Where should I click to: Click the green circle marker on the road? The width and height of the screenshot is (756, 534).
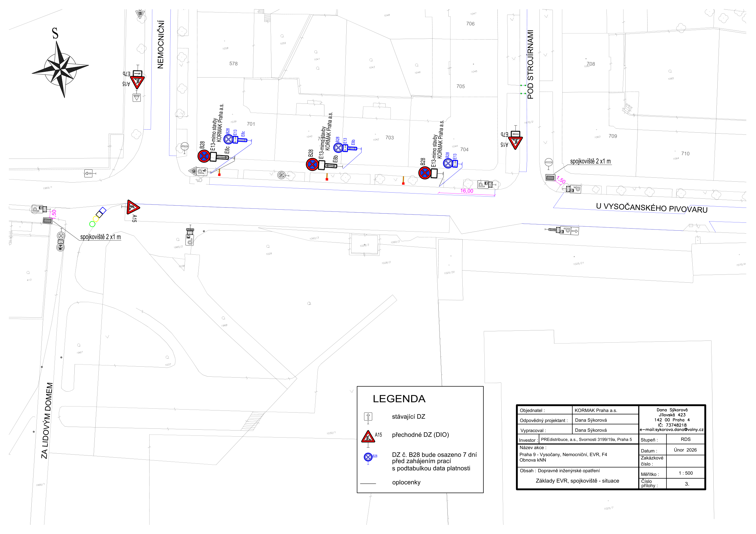coord(92,224)
